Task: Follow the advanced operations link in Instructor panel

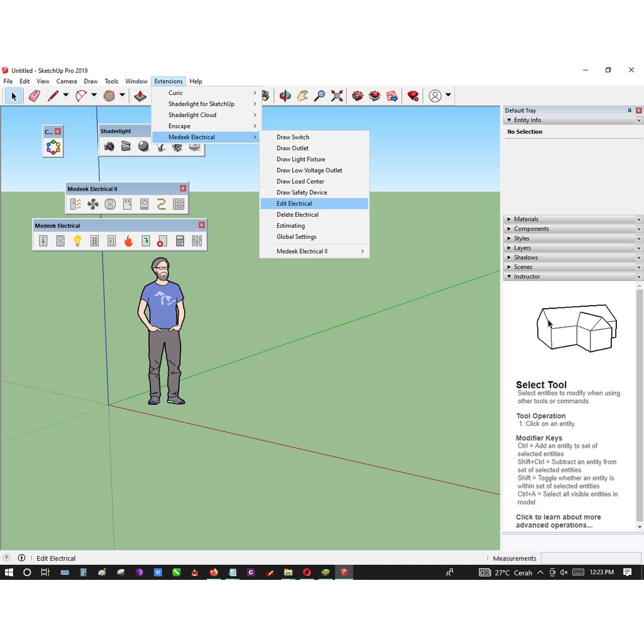Action: (558, 521)
